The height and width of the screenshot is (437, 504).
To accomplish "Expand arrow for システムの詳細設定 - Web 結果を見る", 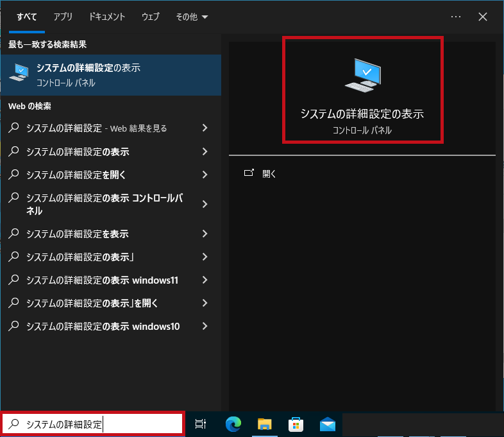I will tap(205, 128).
